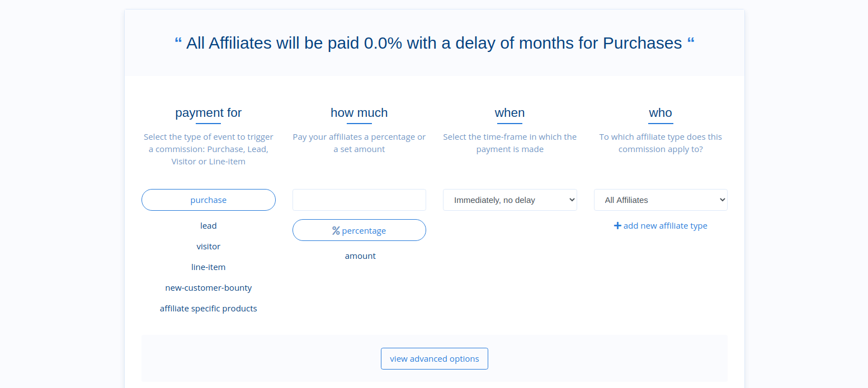The width and height of the screenshot is (868, 388).
Task: Pick line-item as payment event
Action: 209,267
